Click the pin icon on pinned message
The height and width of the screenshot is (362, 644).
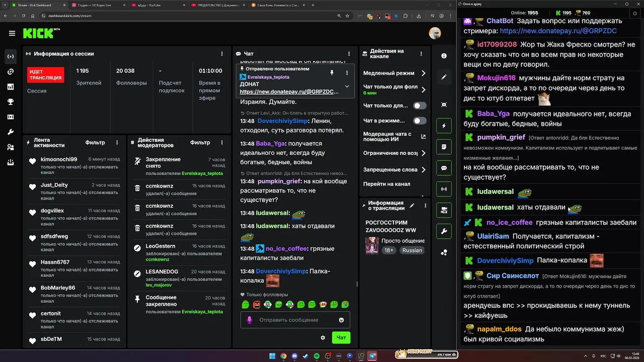332,73
